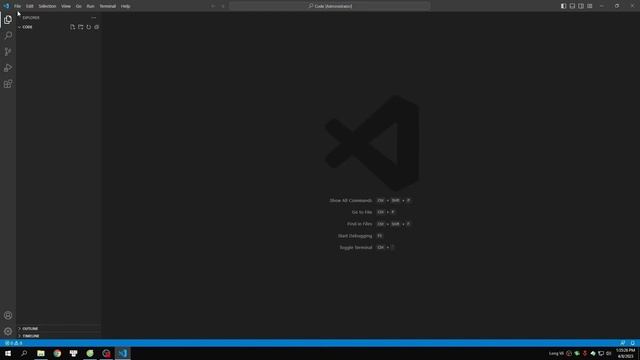Open the Terminal menu

(x=108, y=6)
